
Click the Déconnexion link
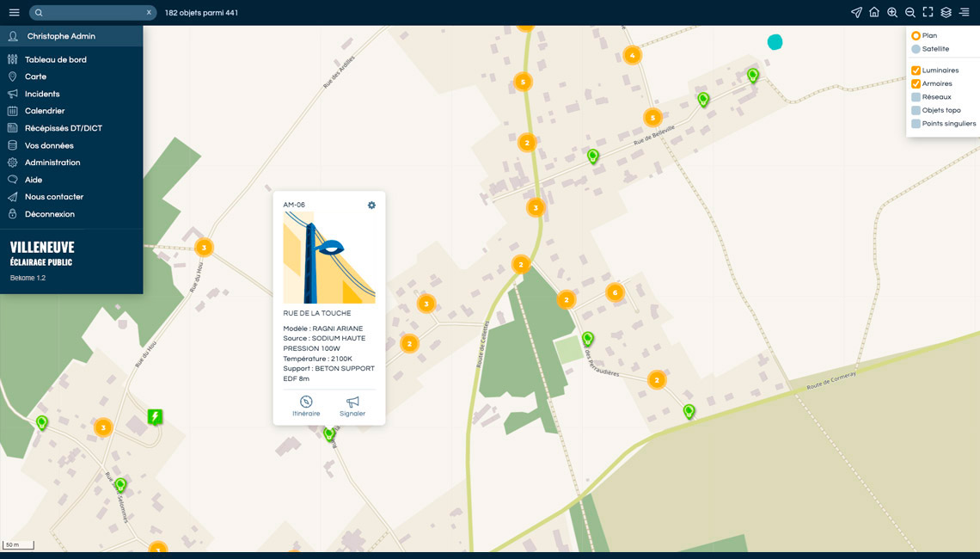[49, 214]
